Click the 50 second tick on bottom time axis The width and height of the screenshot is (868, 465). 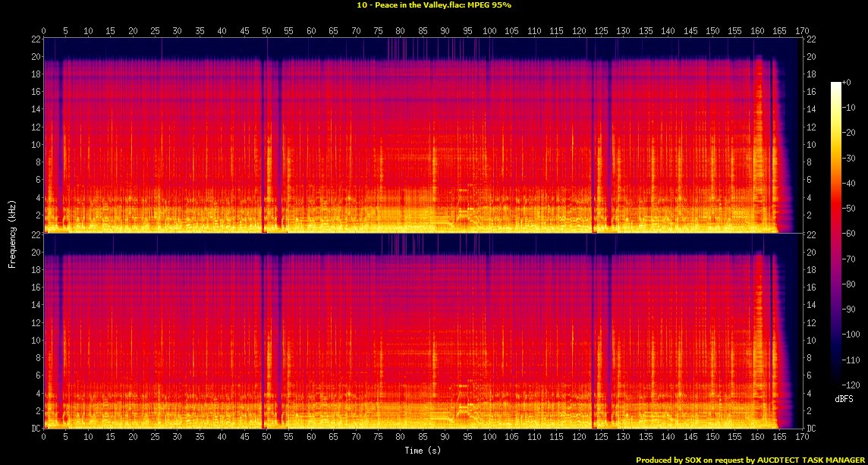[266, 438]
